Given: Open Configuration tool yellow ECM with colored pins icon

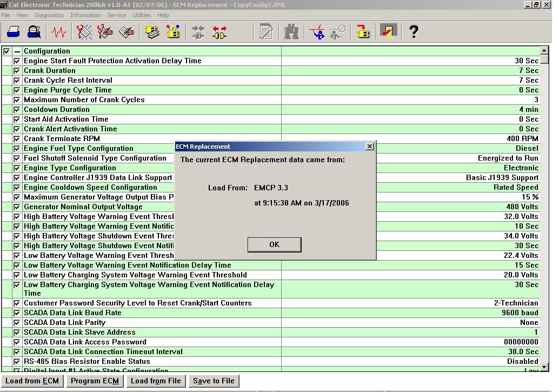Looking at the screenshot, I should click(x=173, y=32).
